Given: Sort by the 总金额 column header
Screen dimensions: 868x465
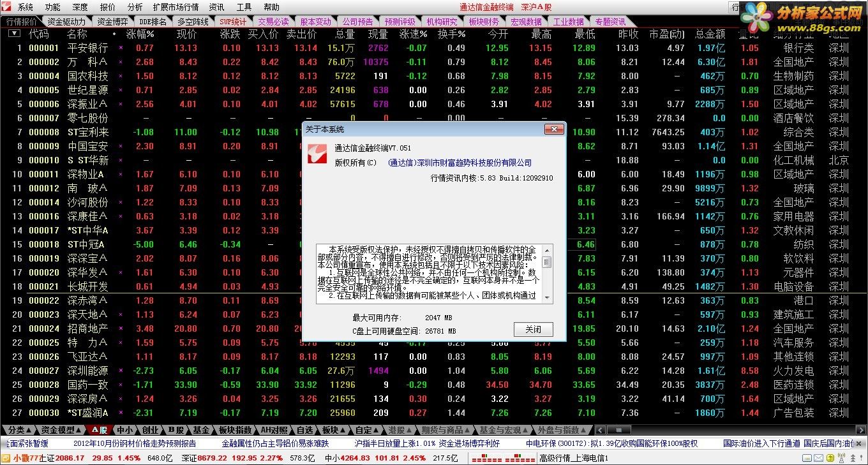Looking at the screenshot, I should 710,34.
